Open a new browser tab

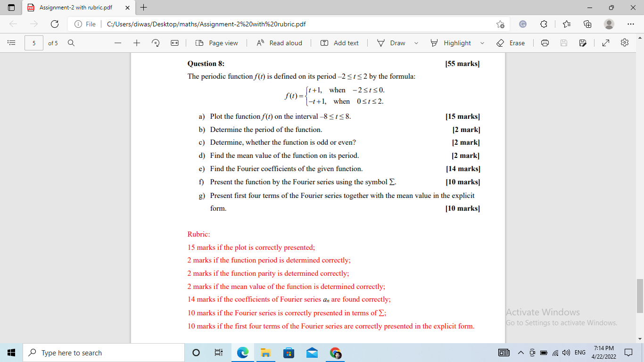pos(144,8)
